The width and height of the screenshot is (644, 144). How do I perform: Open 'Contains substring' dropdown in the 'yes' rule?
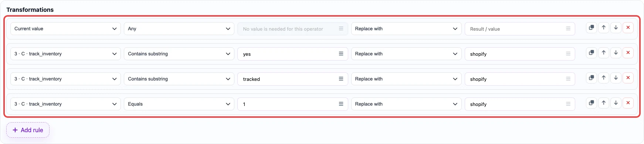pos(179,54)
